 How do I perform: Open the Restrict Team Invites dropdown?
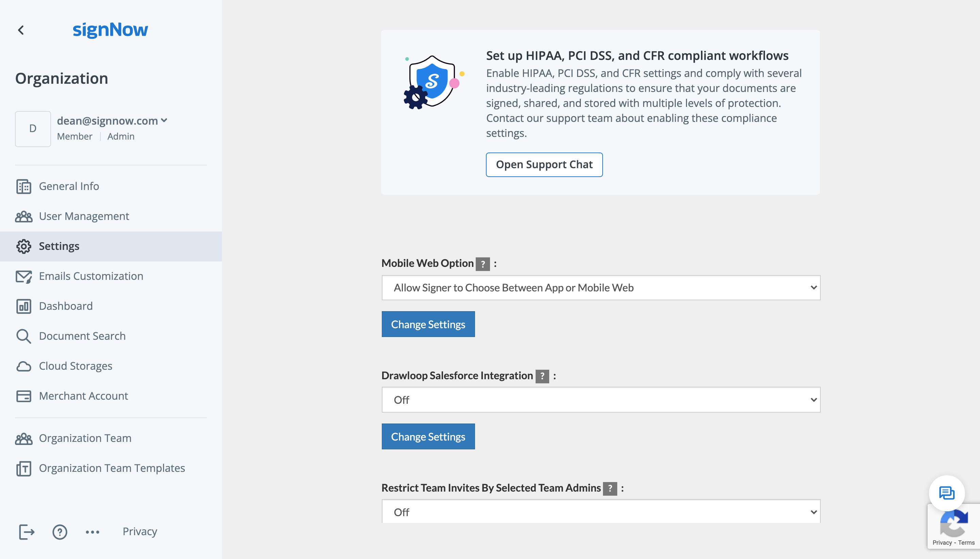pos(601,512)
